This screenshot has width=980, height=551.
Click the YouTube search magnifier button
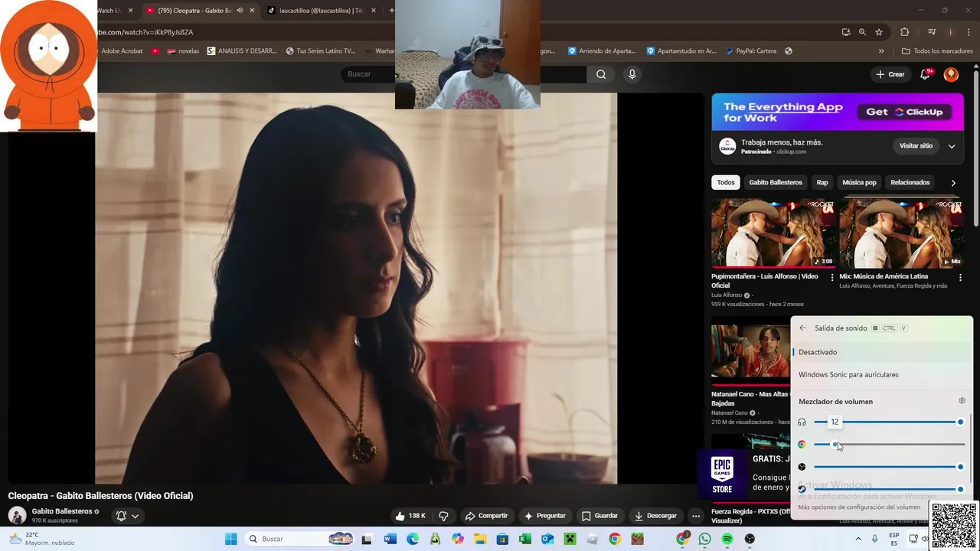(x=601, y=74)
